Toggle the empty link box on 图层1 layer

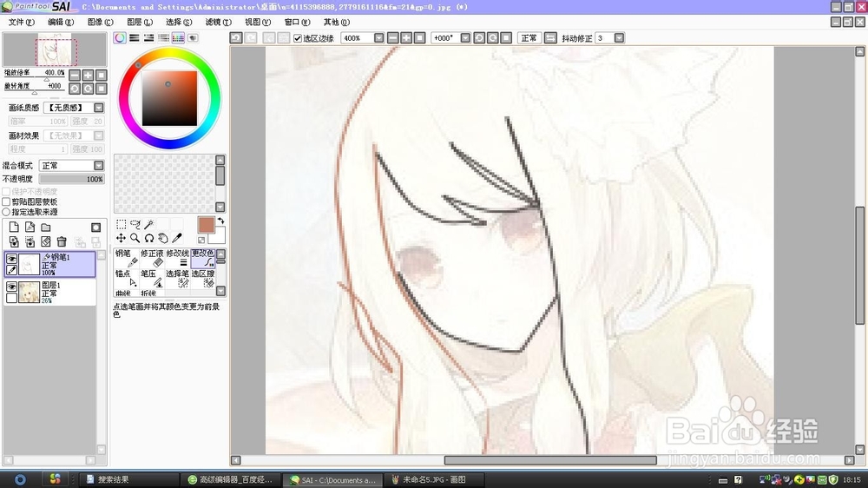click(11, 298)
